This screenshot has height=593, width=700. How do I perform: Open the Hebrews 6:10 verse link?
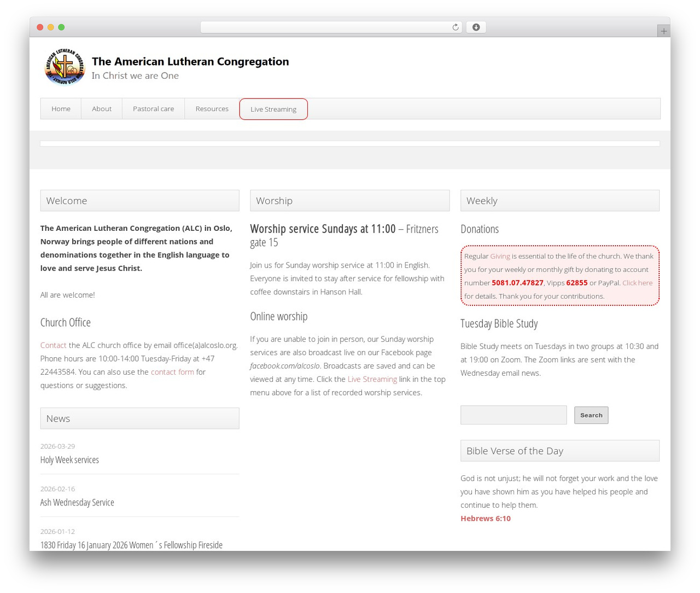point(486,519)
